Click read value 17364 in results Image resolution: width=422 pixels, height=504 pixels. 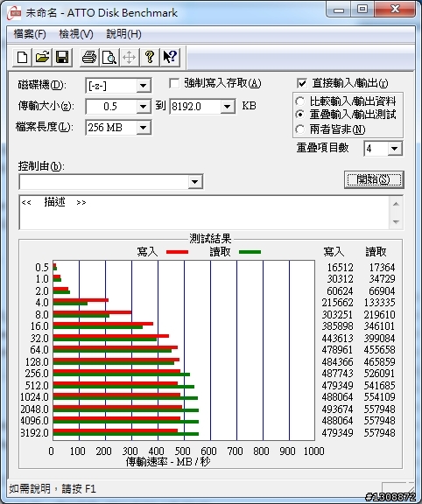382,268
